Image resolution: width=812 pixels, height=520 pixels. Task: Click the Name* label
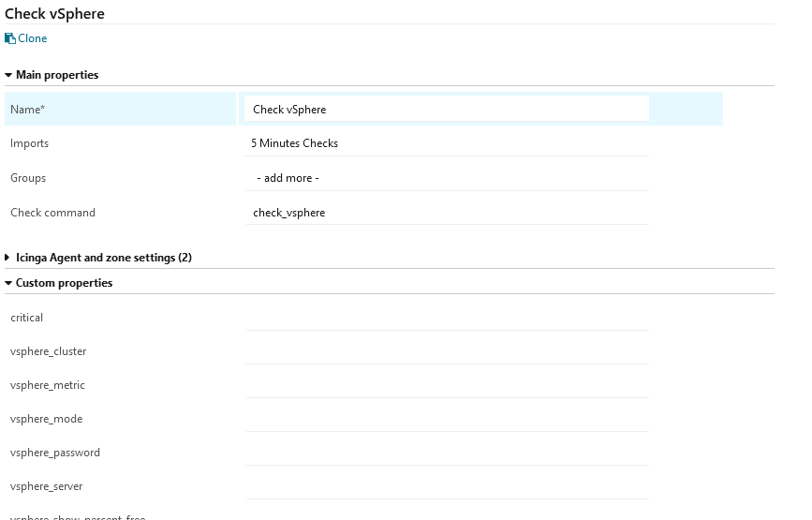point(27,110)
